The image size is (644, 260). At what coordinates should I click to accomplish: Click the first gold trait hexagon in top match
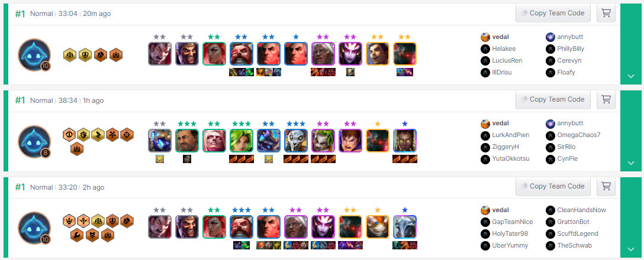(x=69, y=54)
